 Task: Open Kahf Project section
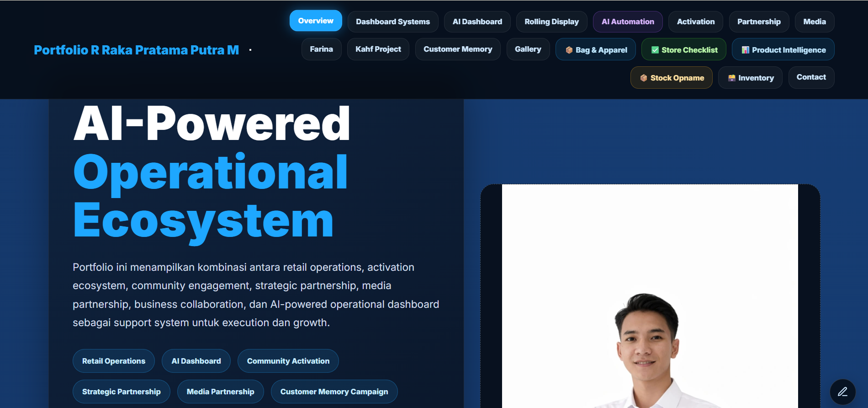pyautogui.click(x=378, y=49)
